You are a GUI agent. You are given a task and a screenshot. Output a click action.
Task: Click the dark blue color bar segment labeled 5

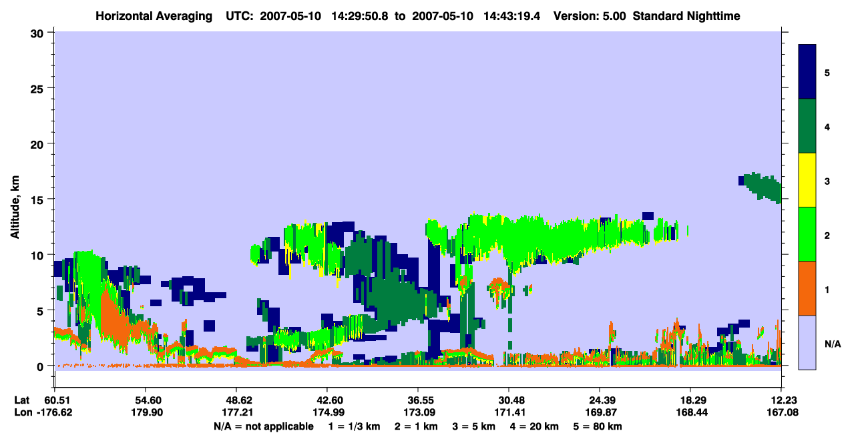pos(807,72)
